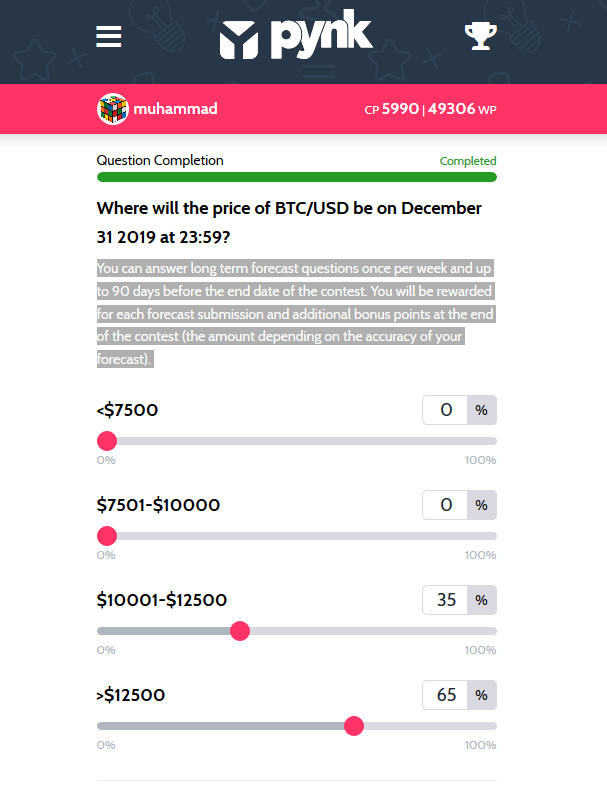The width and height of the screenshot is (607, 801).
Task: Click the CP 5990 points counter
Action: coord(391,109)
